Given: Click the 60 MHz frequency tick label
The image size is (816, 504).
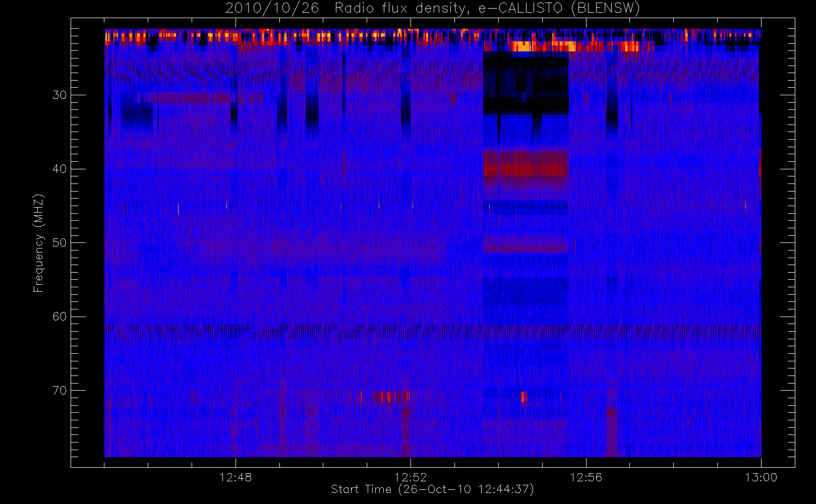Looking at the screenshot, I should point(60,317).
